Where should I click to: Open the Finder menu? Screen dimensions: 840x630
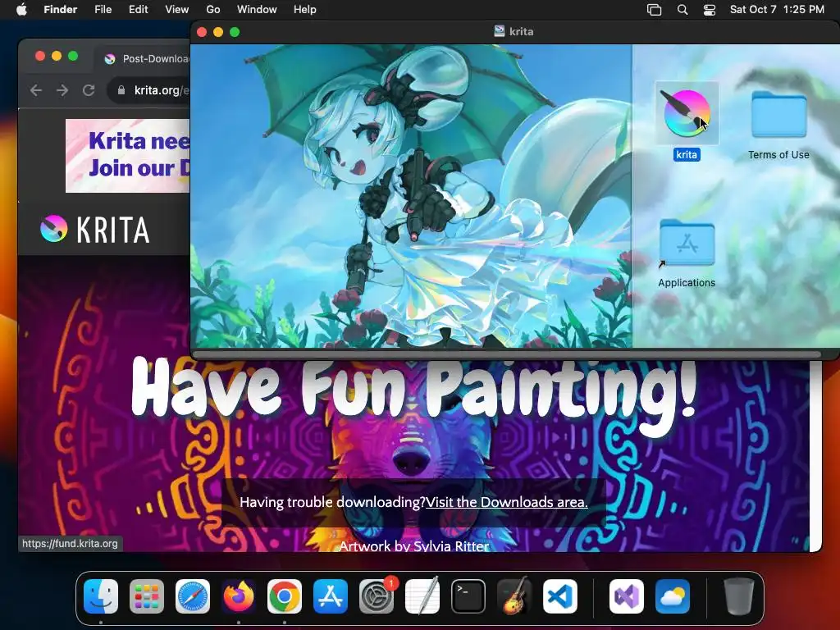click(x=60, y=10)
